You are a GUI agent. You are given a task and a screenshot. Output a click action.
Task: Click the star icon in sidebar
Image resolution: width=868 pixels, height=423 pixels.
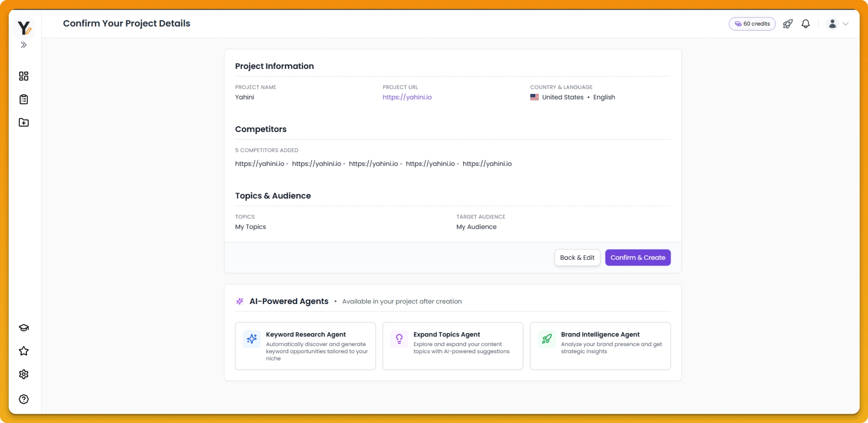24,351
